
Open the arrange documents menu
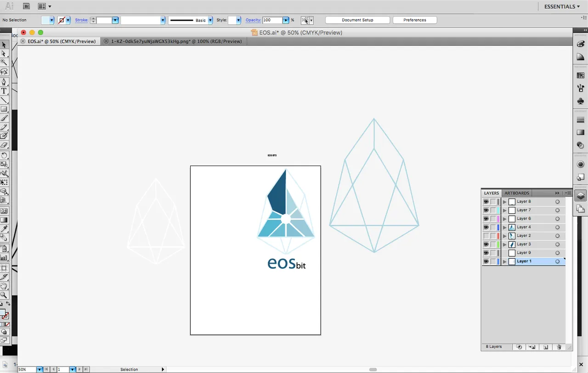point(45,6)
